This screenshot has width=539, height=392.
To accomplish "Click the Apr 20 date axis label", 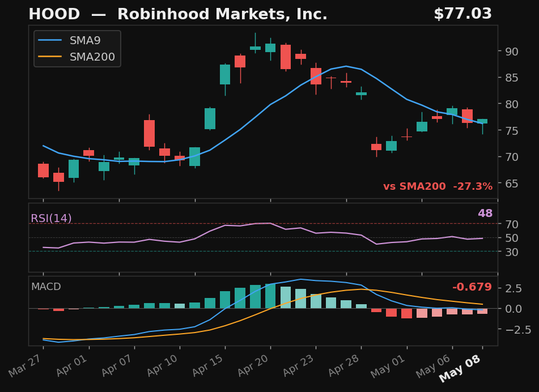I will (254, 365).
